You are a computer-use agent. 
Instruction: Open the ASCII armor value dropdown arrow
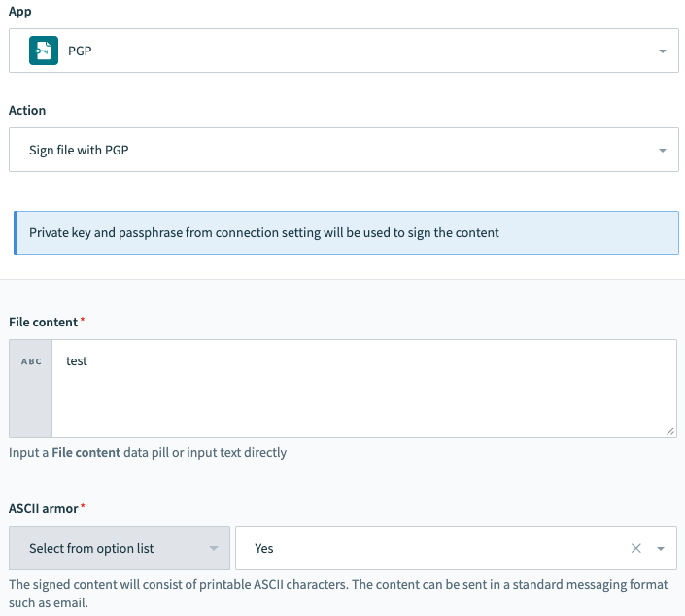tap(662, 548)
